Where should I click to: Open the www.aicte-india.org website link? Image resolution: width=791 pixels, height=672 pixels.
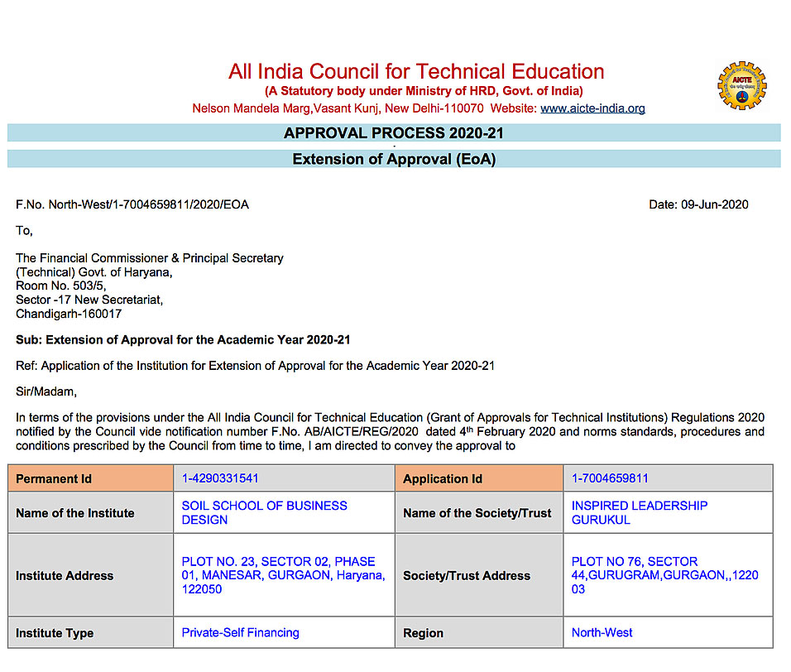[x=592, y=108]
